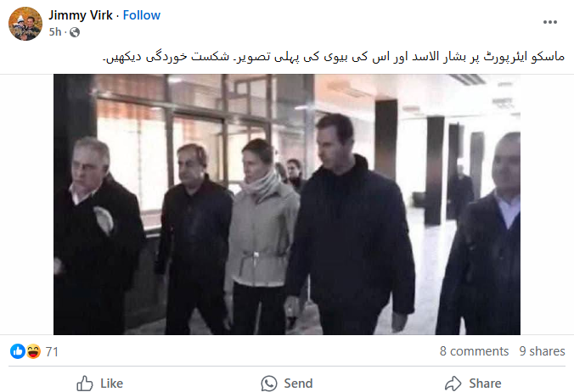Click the Like button label
Image resolution: width=574 pixels, height=392 pixels.
[111, 384]
